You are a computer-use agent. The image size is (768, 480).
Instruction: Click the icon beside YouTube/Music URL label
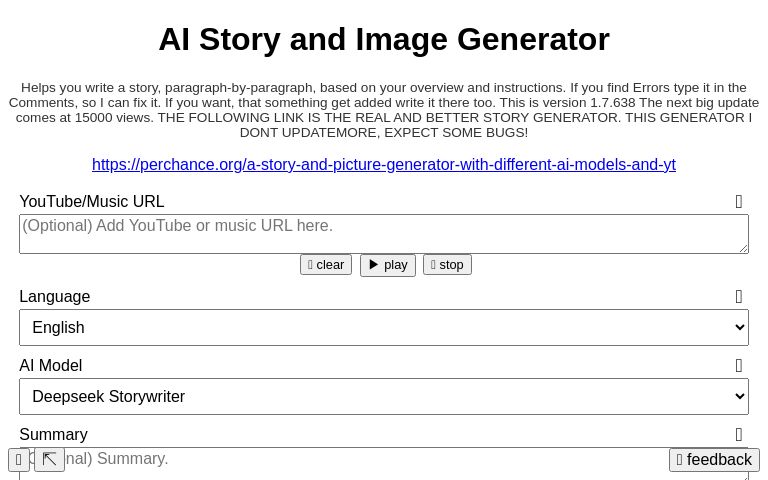[739, 202]
